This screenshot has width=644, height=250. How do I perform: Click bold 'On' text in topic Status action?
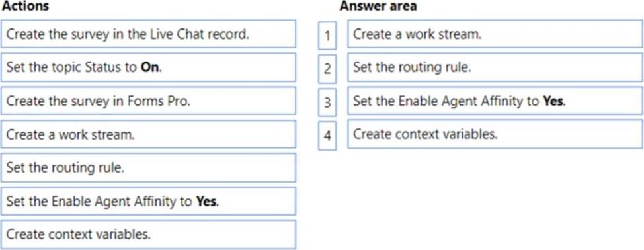coord(150,67)
